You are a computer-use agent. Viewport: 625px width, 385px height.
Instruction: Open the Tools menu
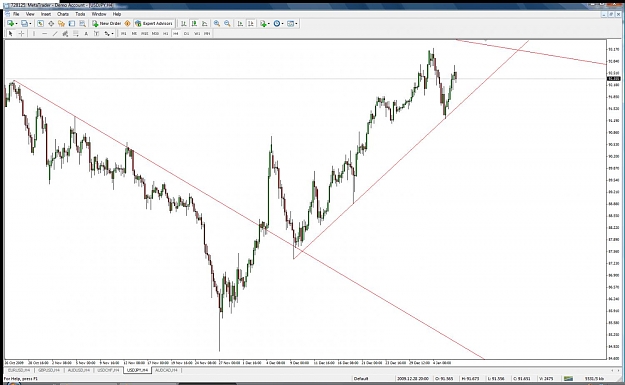(x=80, y=14)
